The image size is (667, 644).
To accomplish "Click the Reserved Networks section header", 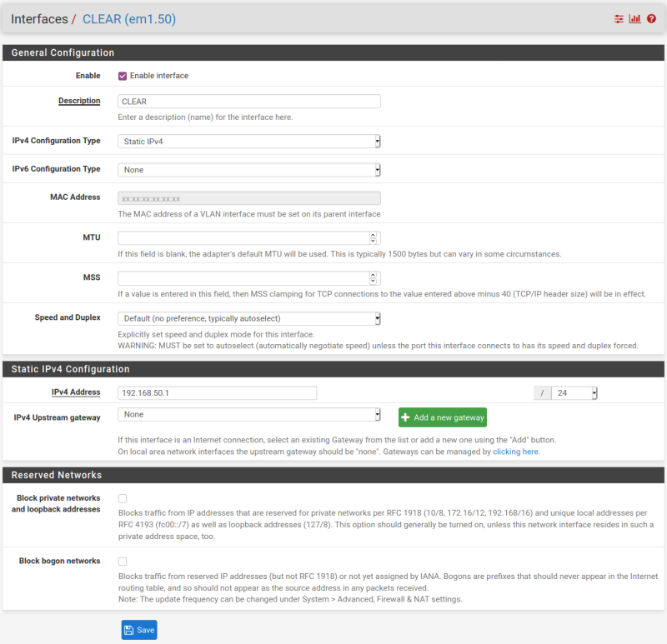I will tap(333, 475).
